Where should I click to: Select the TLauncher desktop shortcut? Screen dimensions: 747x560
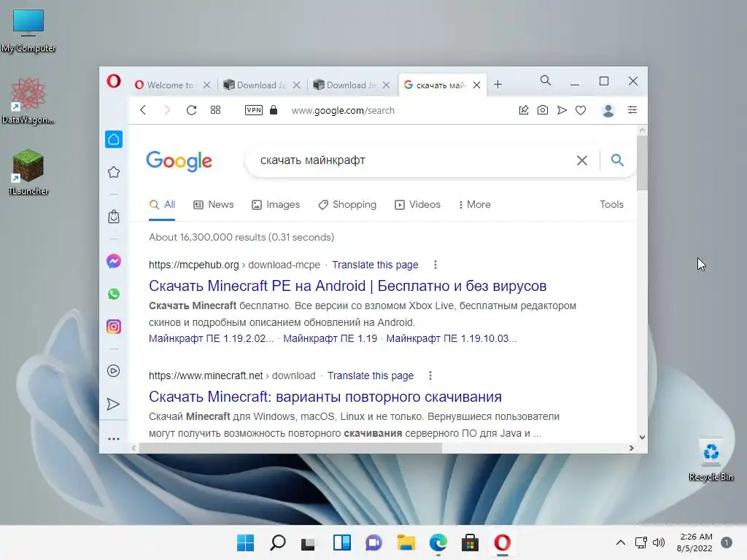click(28, 172)
